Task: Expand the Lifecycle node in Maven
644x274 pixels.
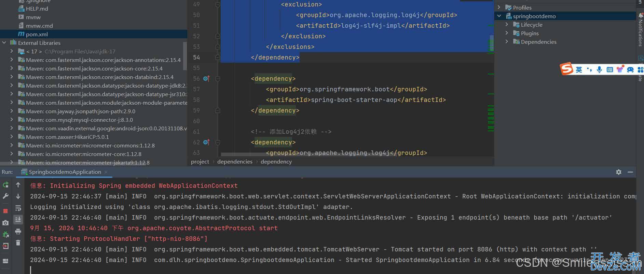Action: click(x=507, y=25)
